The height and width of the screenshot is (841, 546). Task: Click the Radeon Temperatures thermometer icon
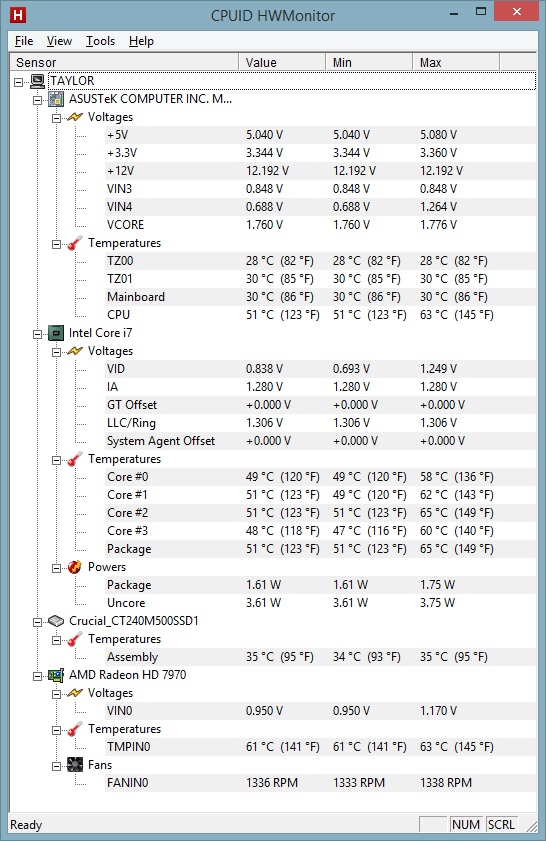pyautogui.click(x=75, y=729)
